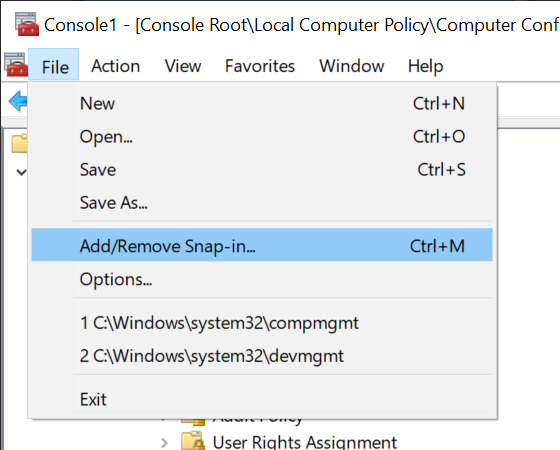Select Exit in the File menu
Viewport: 560px width, 450px height.
(262, 399)
